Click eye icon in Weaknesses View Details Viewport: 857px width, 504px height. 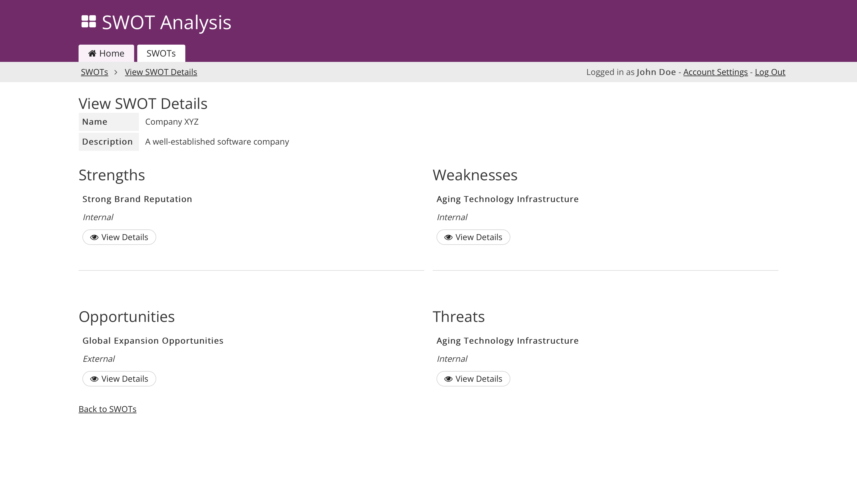448,237
